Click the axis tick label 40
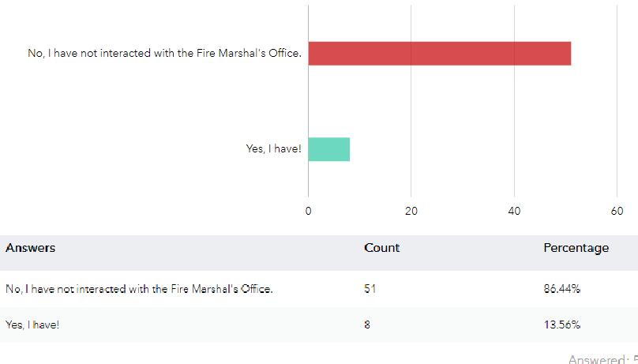The width and height of the screenshot is (638, 364). [514, 211]
